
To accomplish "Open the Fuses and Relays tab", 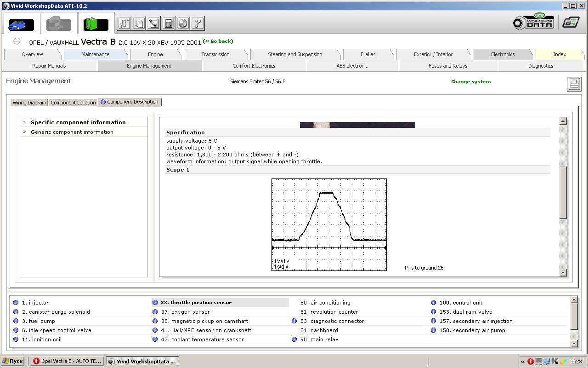I will [447, 66].
